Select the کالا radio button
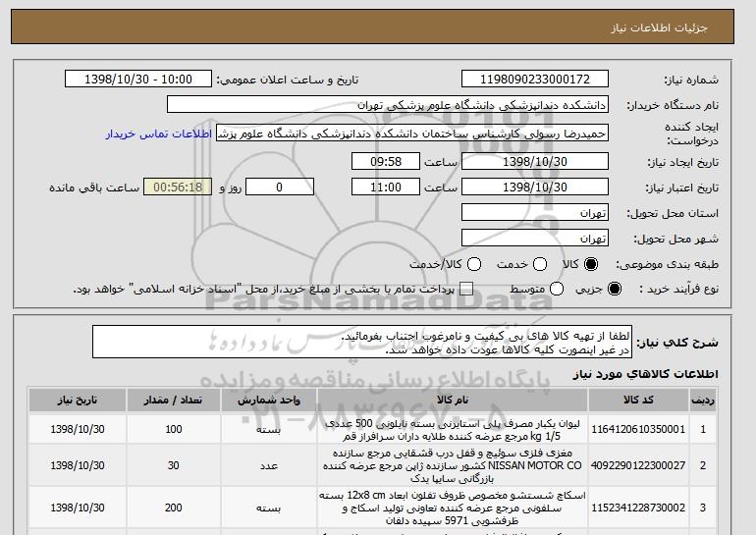Image resolution: width=756 pixels, height=535 pixels. click(x=591, y=264)
